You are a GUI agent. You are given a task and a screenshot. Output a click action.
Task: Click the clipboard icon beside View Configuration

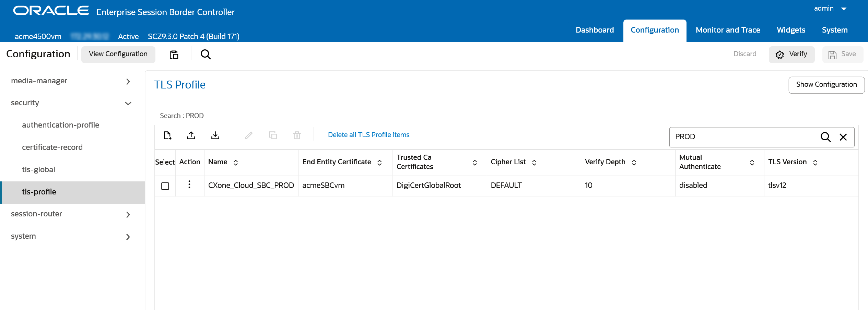[x=174, y=55]
